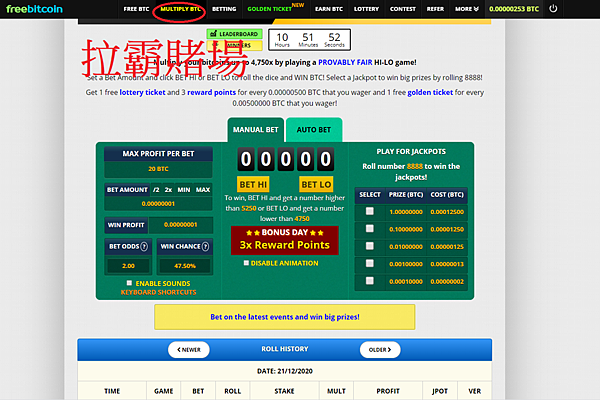Open the REFER menu
This screenshot has height=400, width=600.
[x=435, y=9]
